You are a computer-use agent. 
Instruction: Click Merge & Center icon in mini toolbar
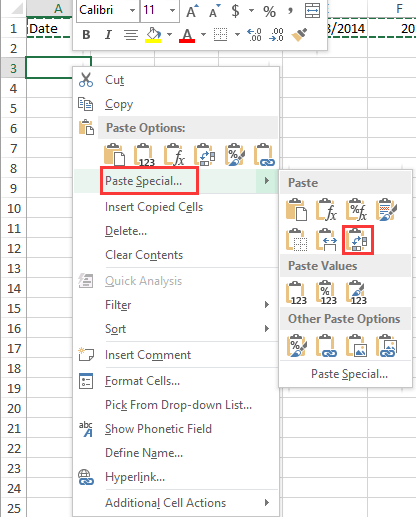tap(312, 11)
